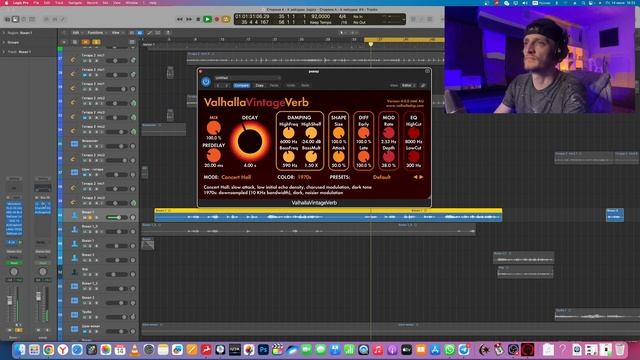640x360 pixels.
Task: Go to next preset with right arrow
Action: pos(421,177)
